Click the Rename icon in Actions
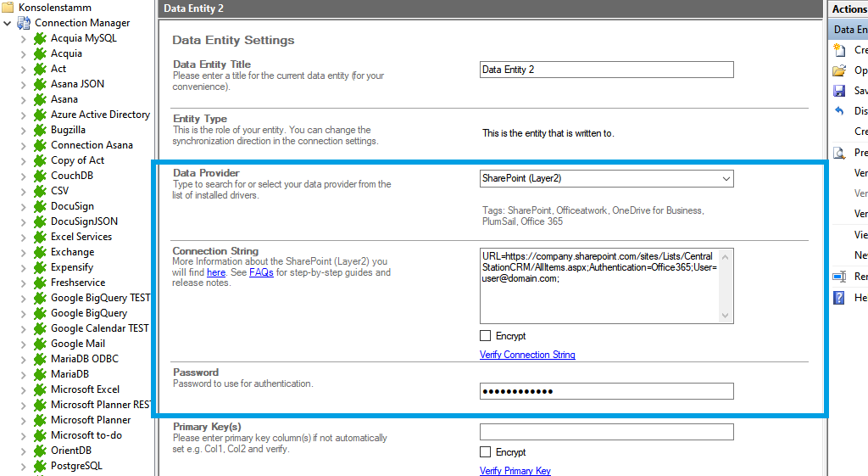The width and height of the screenshot is (868, 476). click(839, 277)
